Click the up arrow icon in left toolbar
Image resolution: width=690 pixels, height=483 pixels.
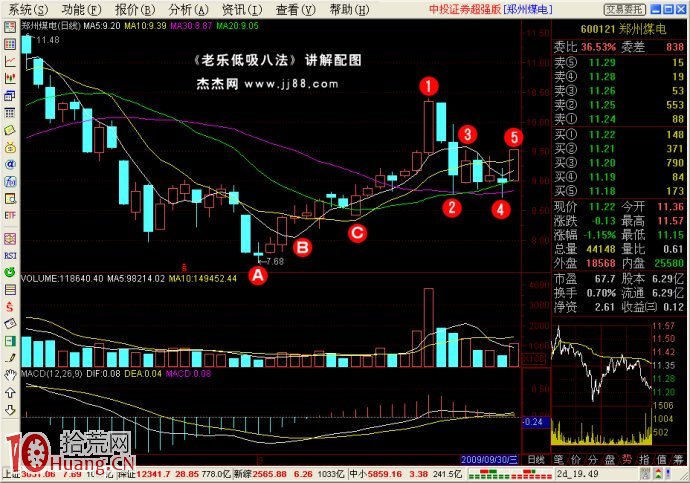10,392
